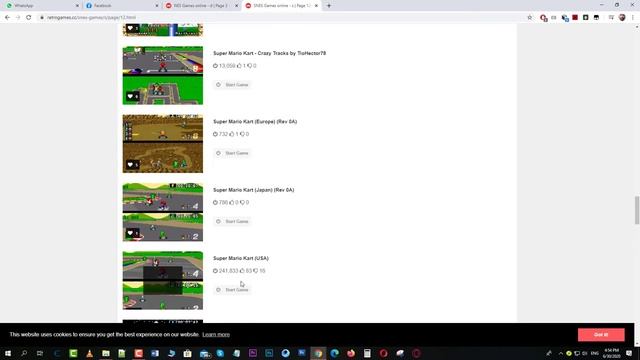Open Super Mario Kart (Europe) (Rev 0A) title

(255, 122)
